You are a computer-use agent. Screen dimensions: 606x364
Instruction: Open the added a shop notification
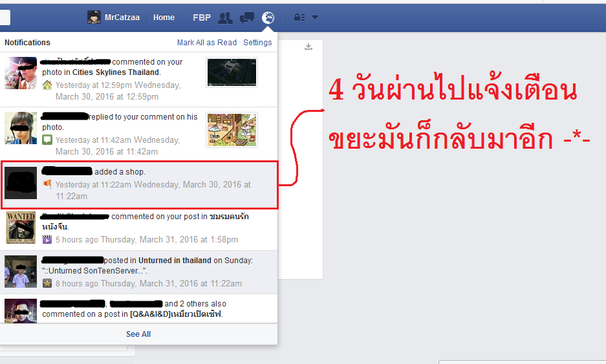click(139, 185)
